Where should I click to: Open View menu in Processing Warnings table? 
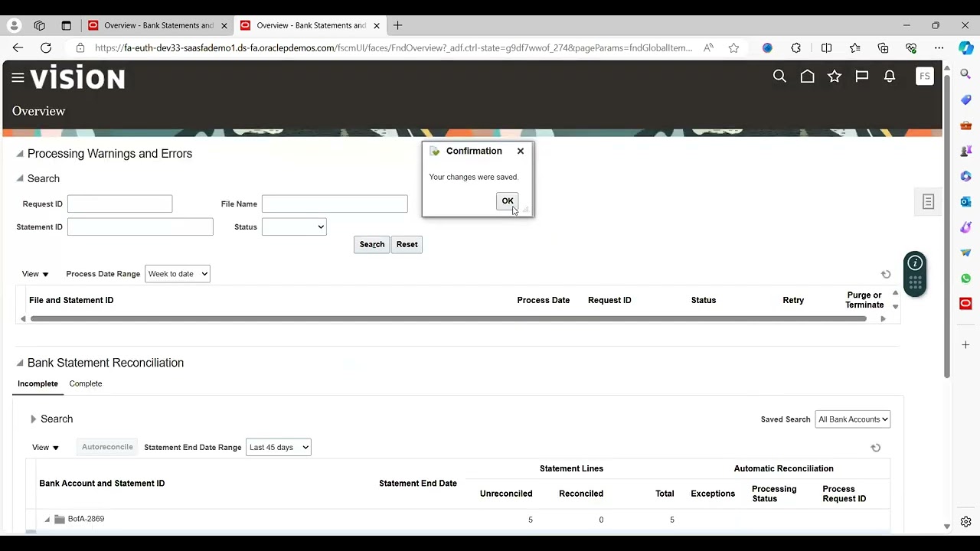tap(35, 274)
